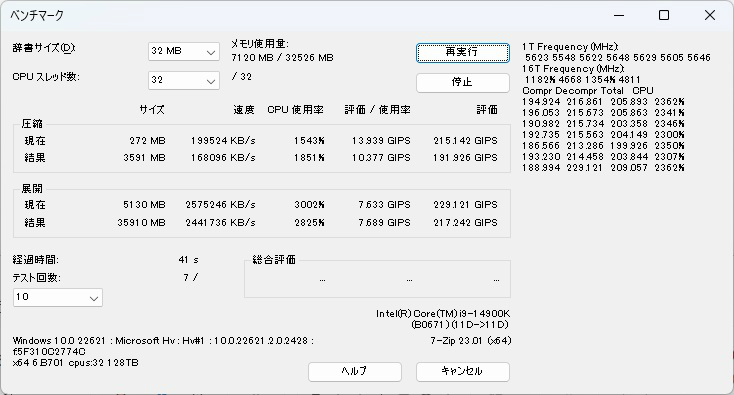This screenshot has width=734, height=395.
Task: Click the compression result size 3591 MB
Action: [144, 158]
